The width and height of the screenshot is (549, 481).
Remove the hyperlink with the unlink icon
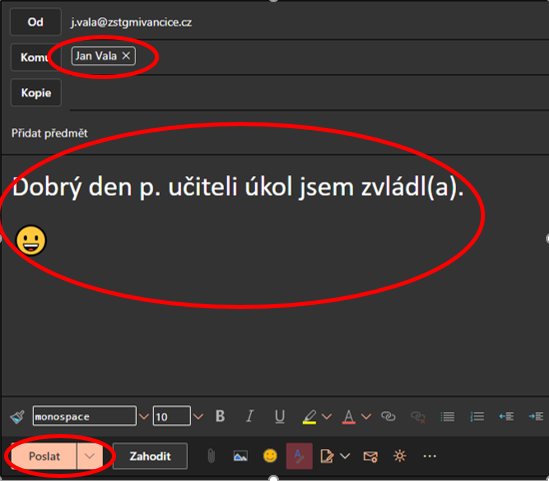pyautogui.click(x=418, y=417)
